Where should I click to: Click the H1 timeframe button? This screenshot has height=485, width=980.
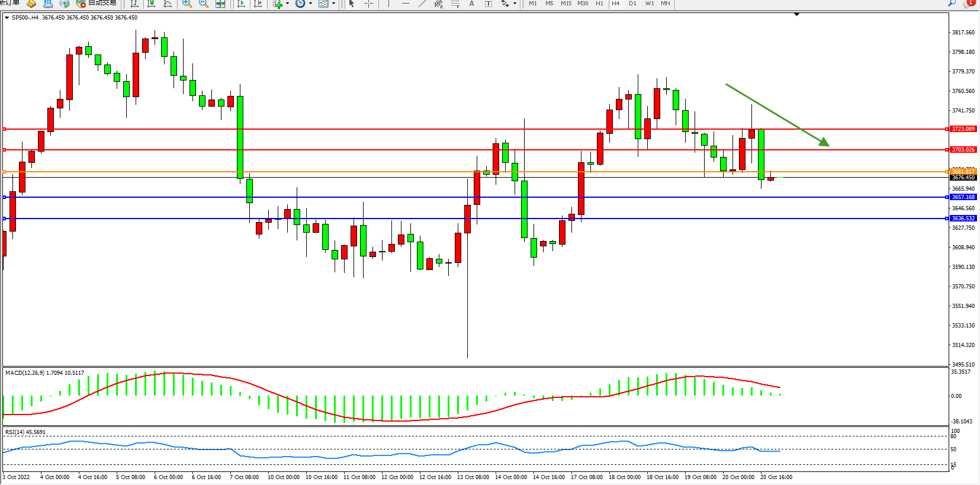tap(599, 4)
